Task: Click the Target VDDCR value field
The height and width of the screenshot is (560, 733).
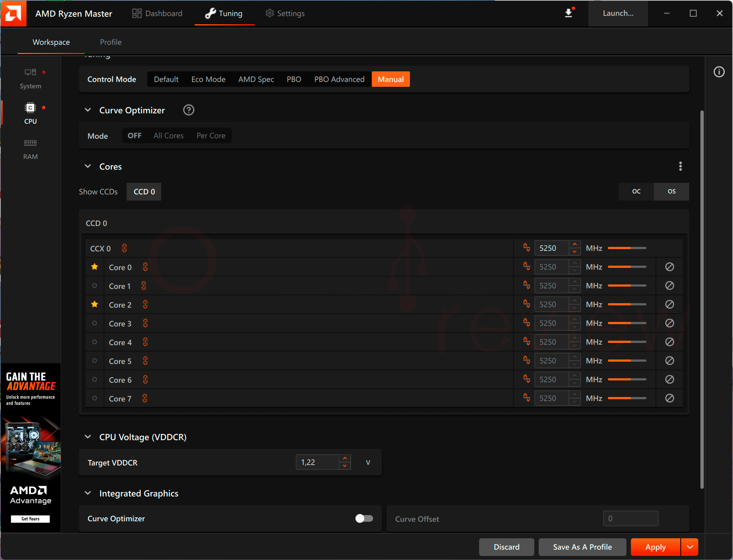Action: point(317,462)
